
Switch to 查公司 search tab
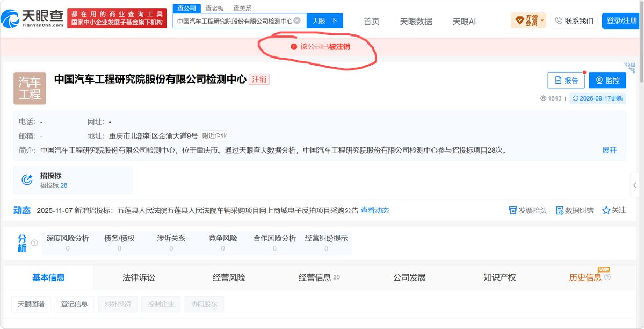[187, 8]
